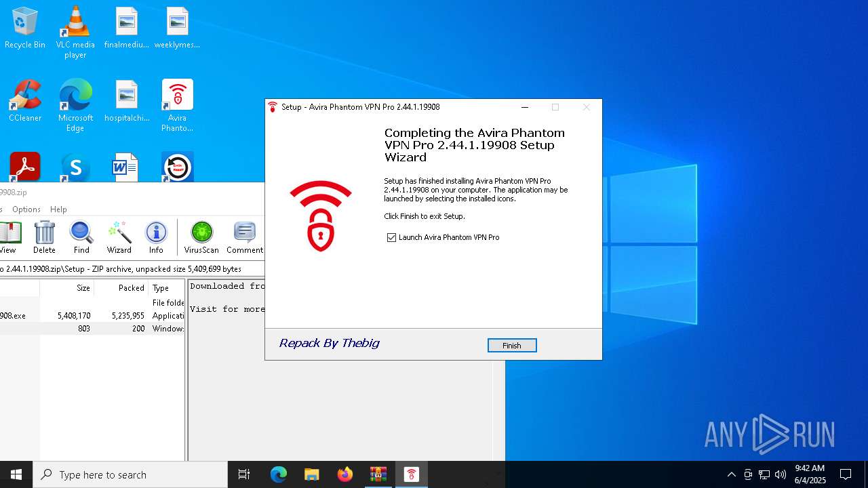Open Options menu in WinRAR

click(26, 209)
